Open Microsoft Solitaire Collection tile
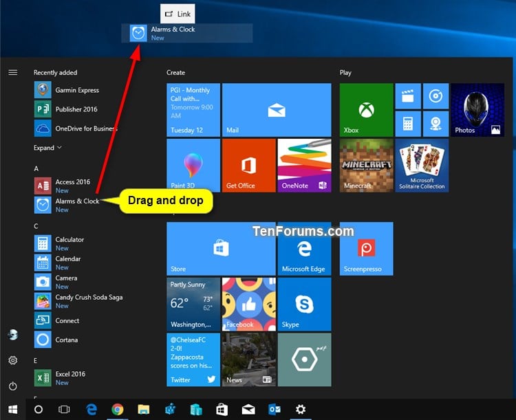This screenshot has width=516, height=420. [422, 166]
